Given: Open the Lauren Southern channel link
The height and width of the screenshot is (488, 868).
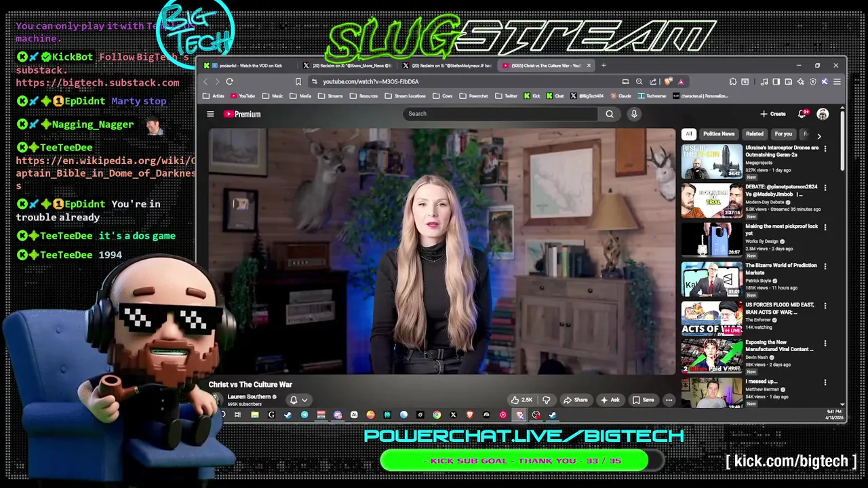Looking at the screenshot, I should pos(249,396).
